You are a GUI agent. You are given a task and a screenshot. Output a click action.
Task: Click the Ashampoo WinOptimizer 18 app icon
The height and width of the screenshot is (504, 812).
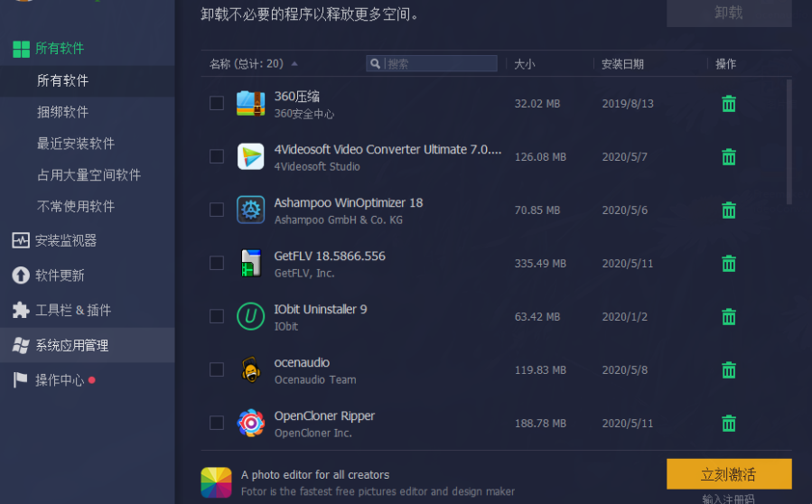coord(250,210)
